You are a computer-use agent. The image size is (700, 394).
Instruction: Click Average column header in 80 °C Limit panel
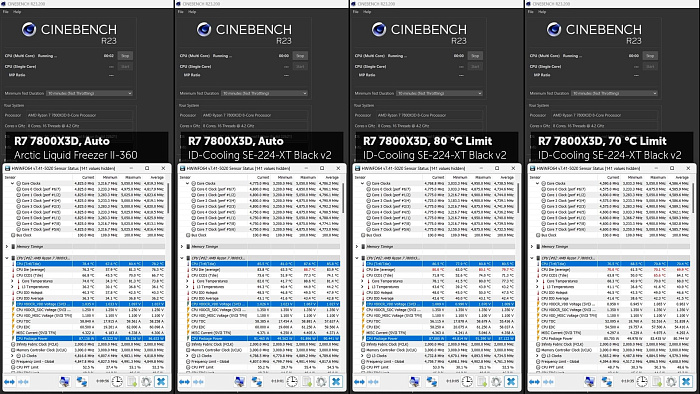click(506, 177)
